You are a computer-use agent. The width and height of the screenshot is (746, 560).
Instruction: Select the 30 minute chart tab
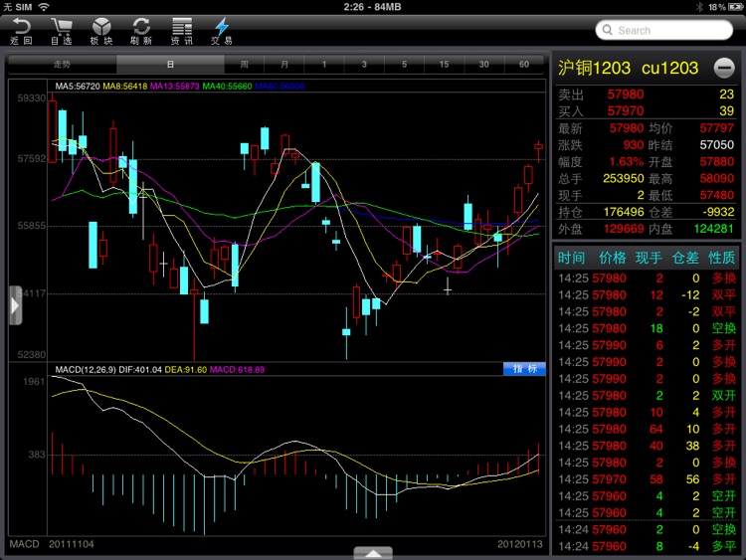[483, 65]
